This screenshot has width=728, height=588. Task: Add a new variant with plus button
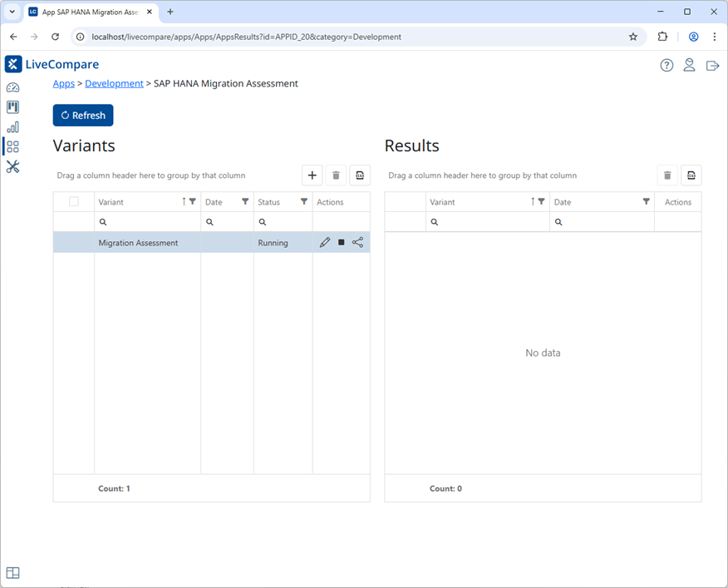[x=312, y=175]
